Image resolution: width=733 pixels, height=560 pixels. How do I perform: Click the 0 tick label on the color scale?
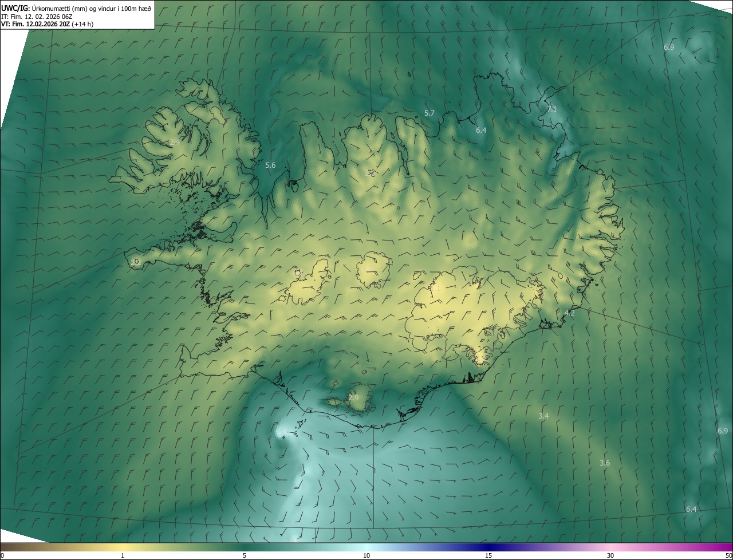2,555
